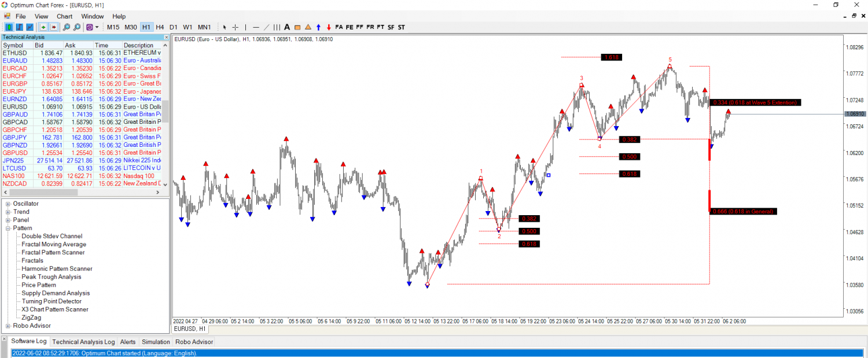
Task: Select the Rectangle drawing tool
Action: [x=297, y=27]
